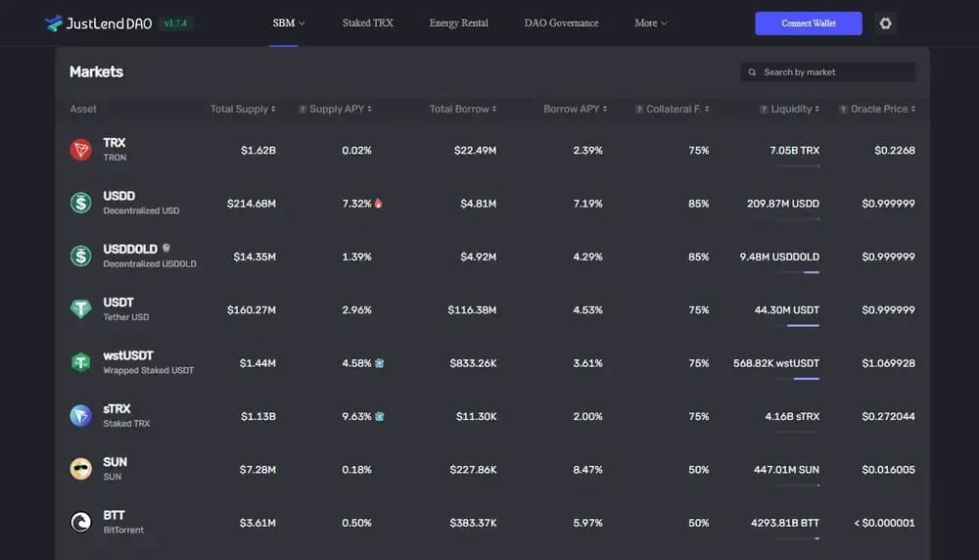Open the Energy Rental tab
The height and width of the screenshot is (560, 979).
click(459, 23)
